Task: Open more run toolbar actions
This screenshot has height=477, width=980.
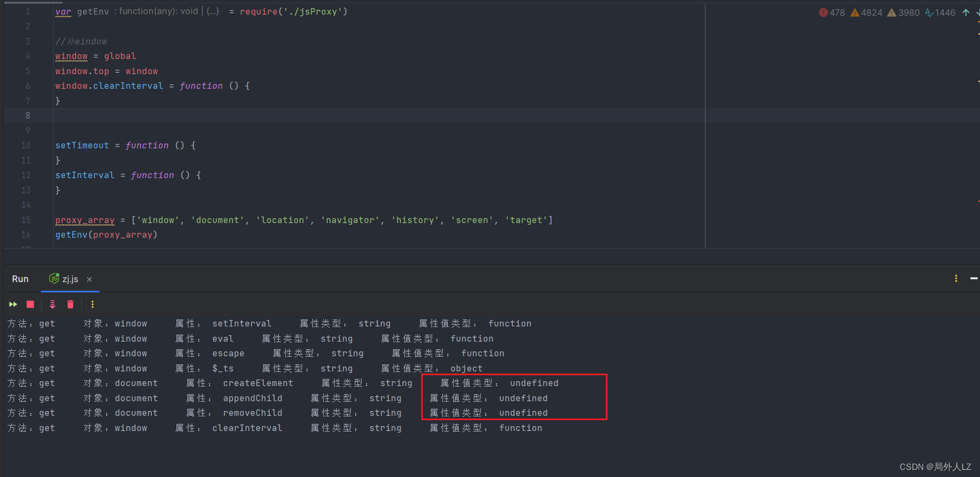Action: (93, 304)
